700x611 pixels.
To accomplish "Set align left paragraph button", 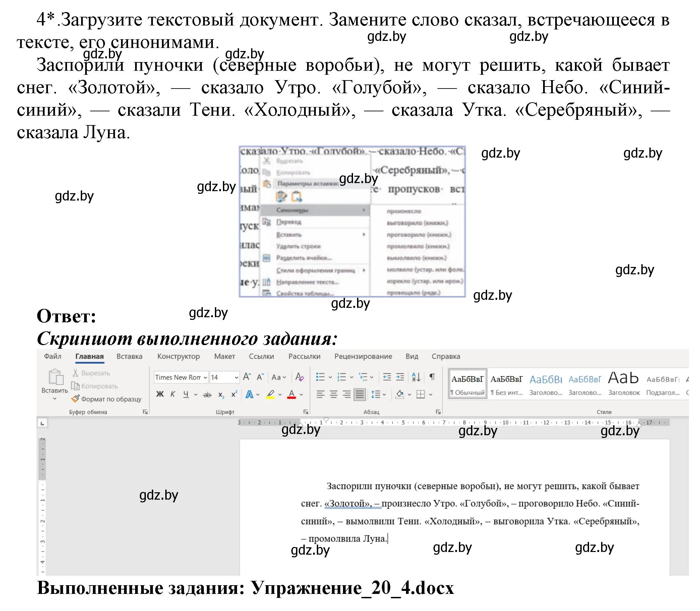I will tap(320, 394).
